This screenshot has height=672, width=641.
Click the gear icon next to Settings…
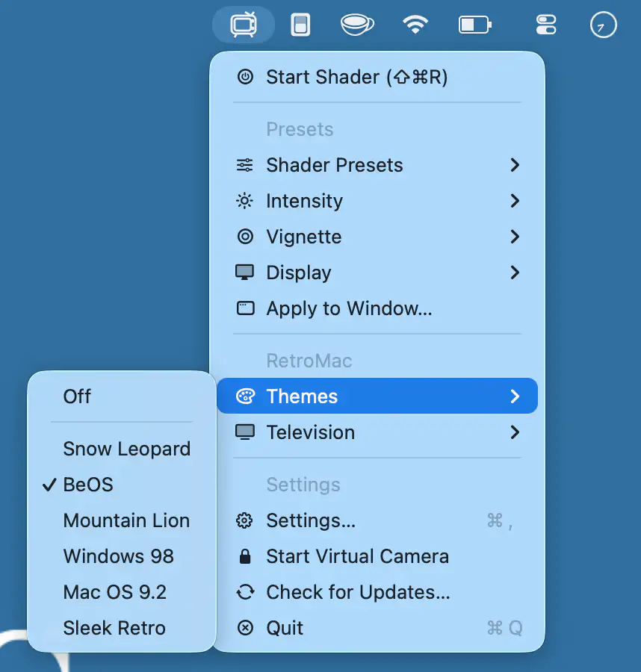245,520
